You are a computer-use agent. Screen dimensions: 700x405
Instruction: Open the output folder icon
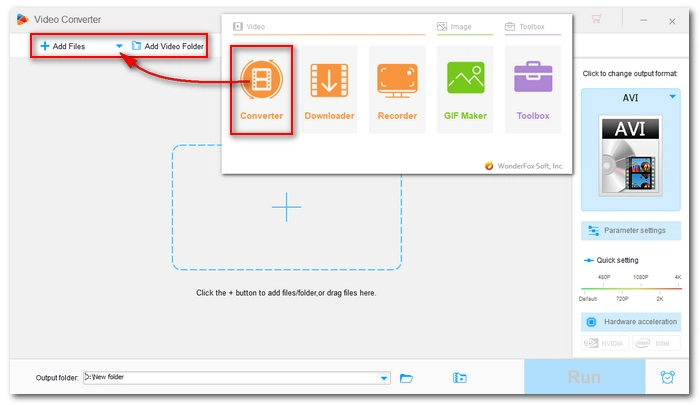pyautogui.click(x=406, y=378)
